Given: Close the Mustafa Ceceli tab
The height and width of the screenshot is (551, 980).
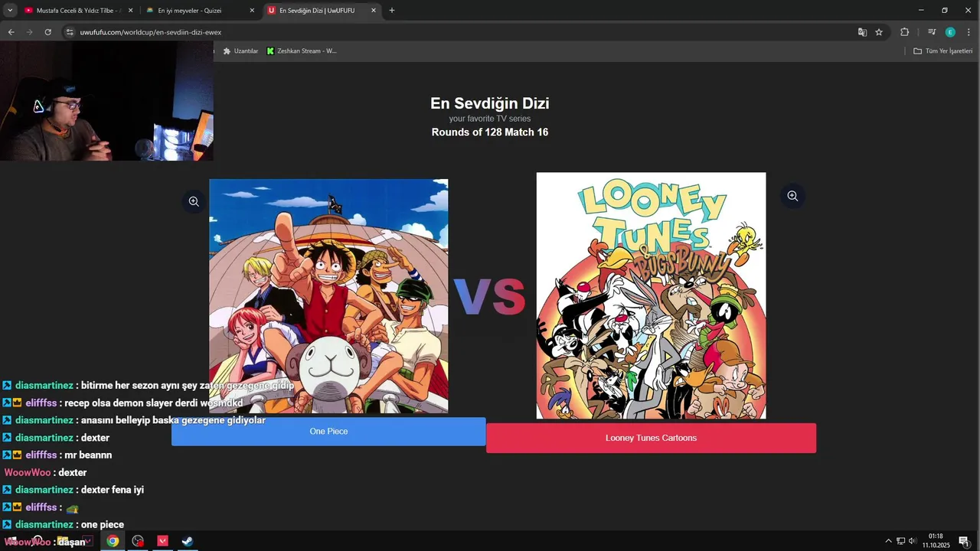Looking at the screenshot, I should click(130, 11).
